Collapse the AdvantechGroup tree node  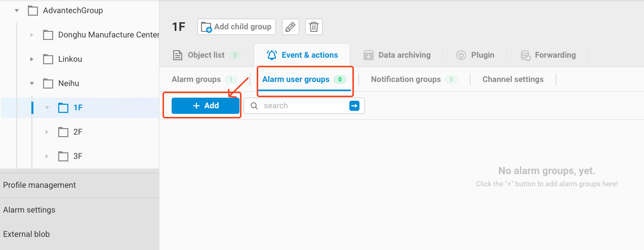[17, 10]
